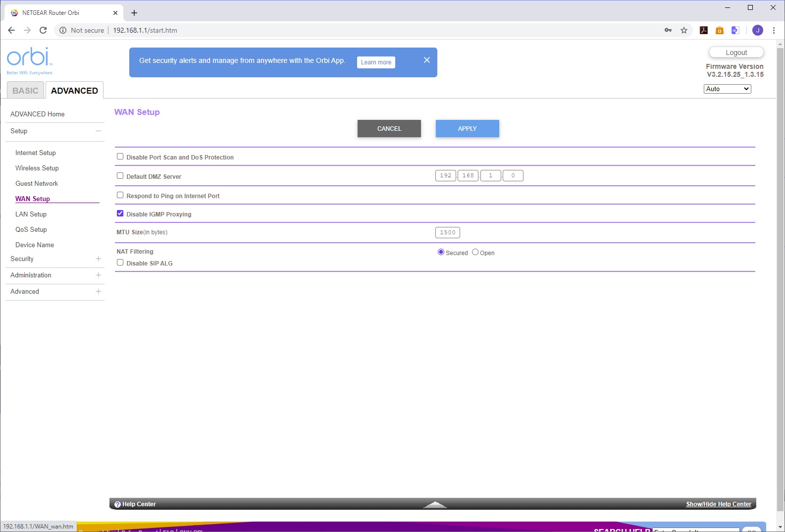Close the NETGEAR Router Orbi tab
The width and height of the screenshot is (785, 532).
coord(115,13)
